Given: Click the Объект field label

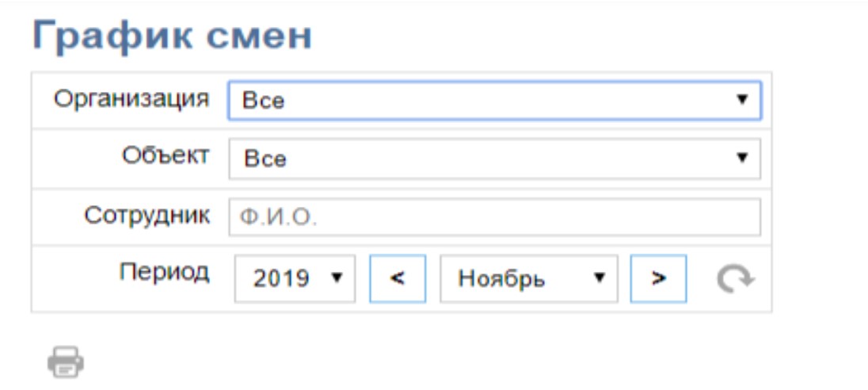Looking at the screenshot, I should [166, 155].
